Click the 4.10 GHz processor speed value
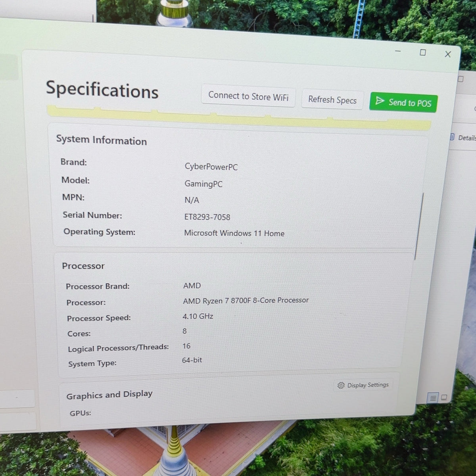 pyautogui.click(x=198, y=316)
